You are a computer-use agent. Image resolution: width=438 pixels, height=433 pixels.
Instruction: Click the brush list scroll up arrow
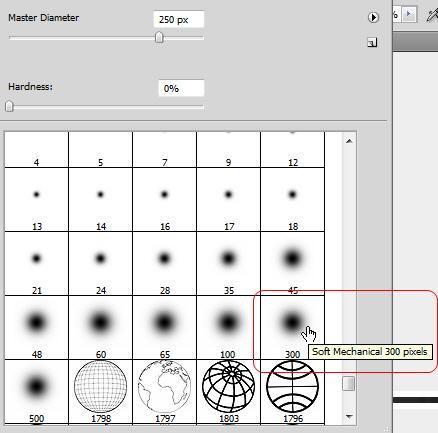tap(349, 141)
